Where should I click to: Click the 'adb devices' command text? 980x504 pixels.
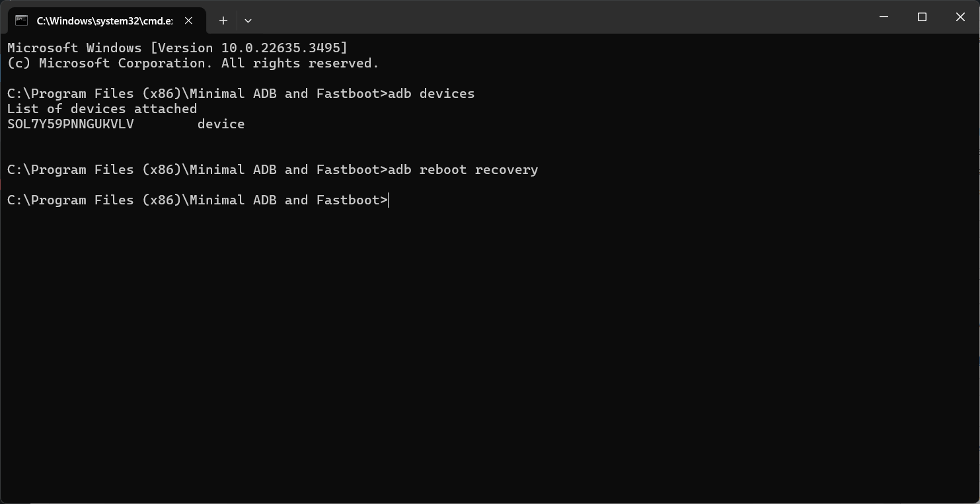coord(447,93)
